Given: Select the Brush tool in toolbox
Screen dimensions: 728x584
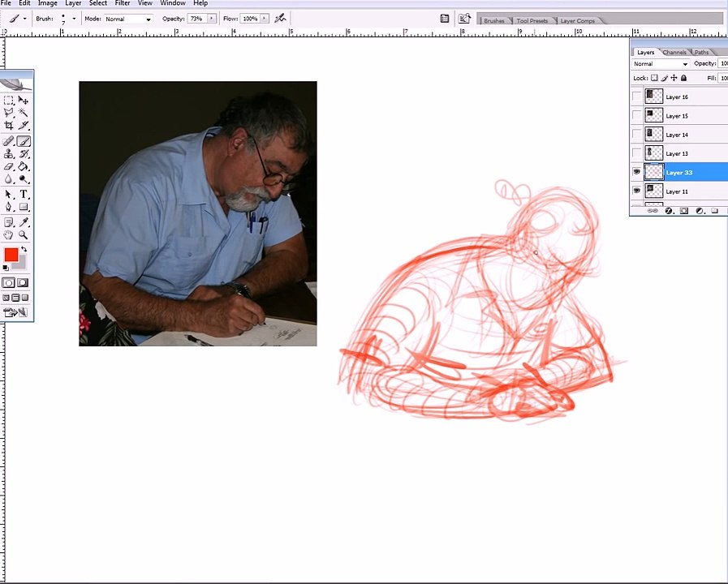Looking at the screenshot, I should pos(24,141).
